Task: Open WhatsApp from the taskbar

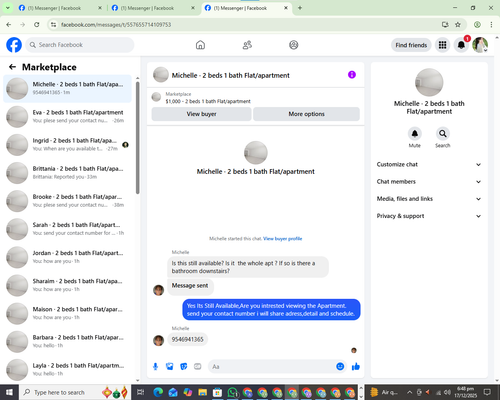Action: [232, 392]
